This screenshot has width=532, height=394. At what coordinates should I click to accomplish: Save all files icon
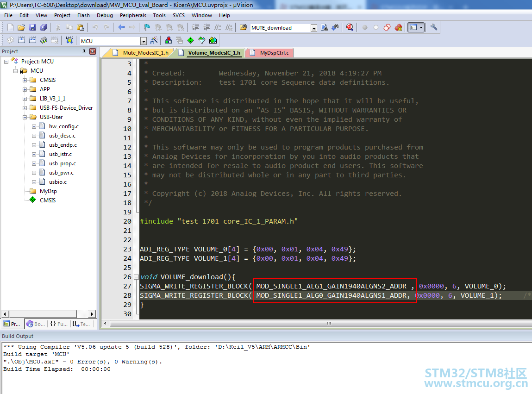pyautogui.click(x=44, y=27)
